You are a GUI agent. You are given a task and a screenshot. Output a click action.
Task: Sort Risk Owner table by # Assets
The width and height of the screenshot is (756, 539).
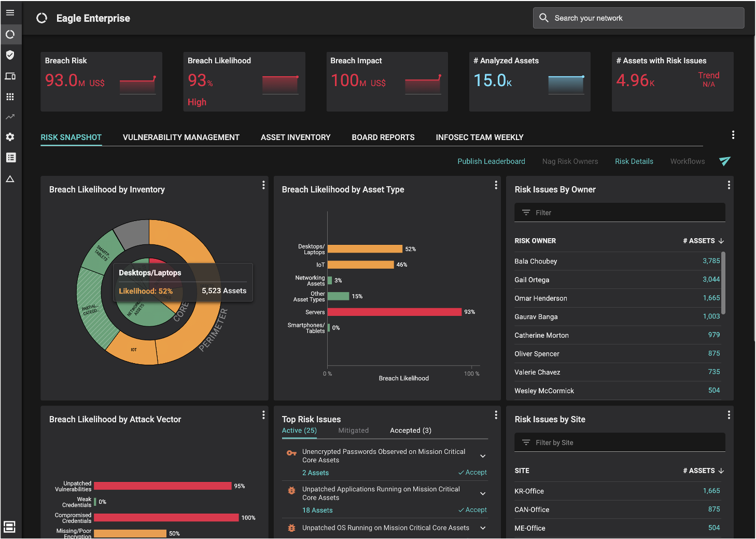(703, 241)
